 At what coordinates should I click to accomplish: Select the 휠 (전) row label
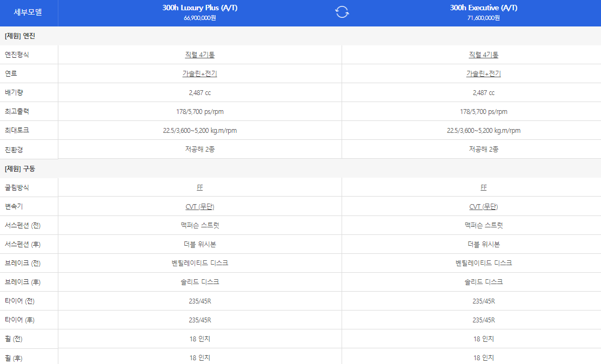point(14,339)
